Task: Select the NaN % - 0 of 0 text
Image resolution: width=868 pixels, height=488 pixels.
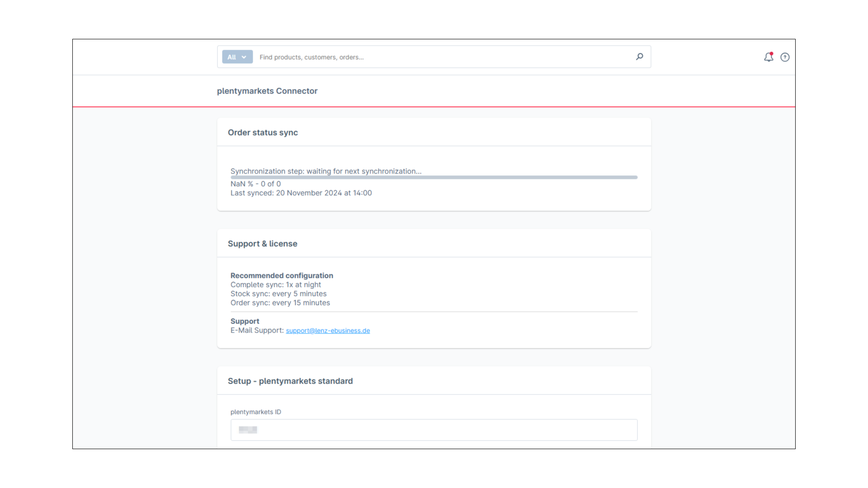Action: (x=255, y=184)
